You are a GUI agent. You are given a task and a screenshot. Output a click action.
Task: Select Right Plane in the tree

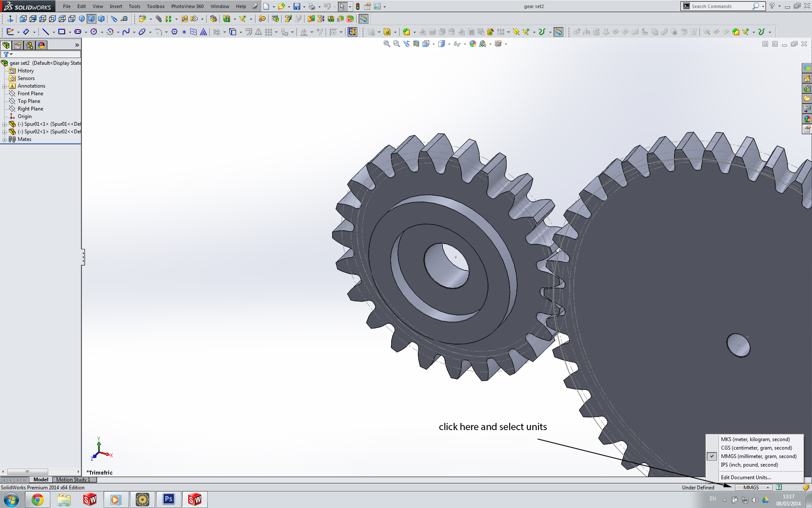coord(30,109)
